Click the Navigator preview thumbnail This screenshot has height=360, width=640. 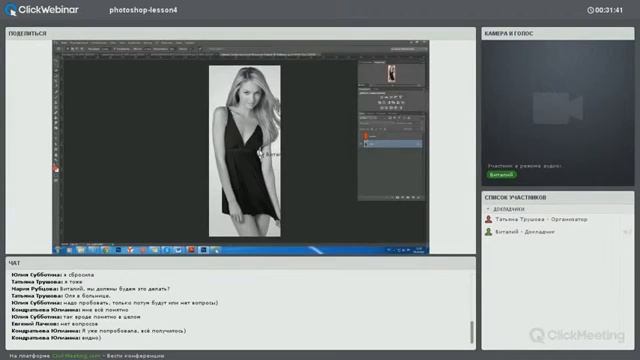[391, 74]
